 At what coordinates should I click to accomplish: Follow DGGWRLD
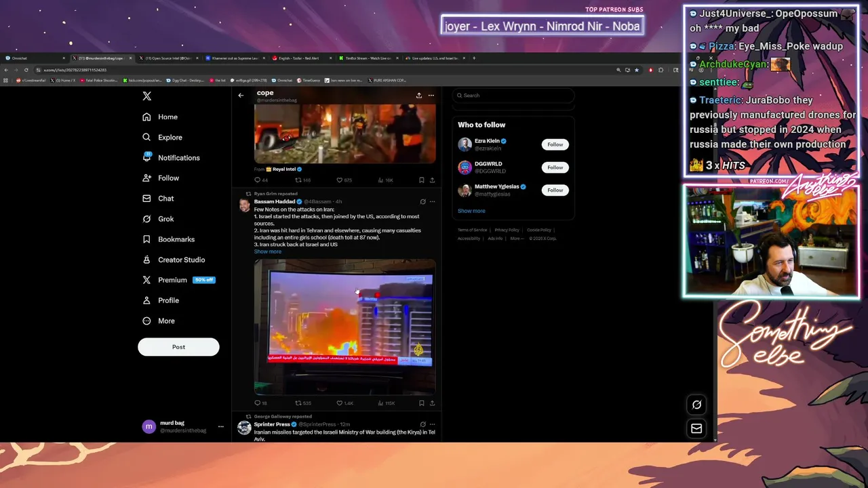coord(555,167)
